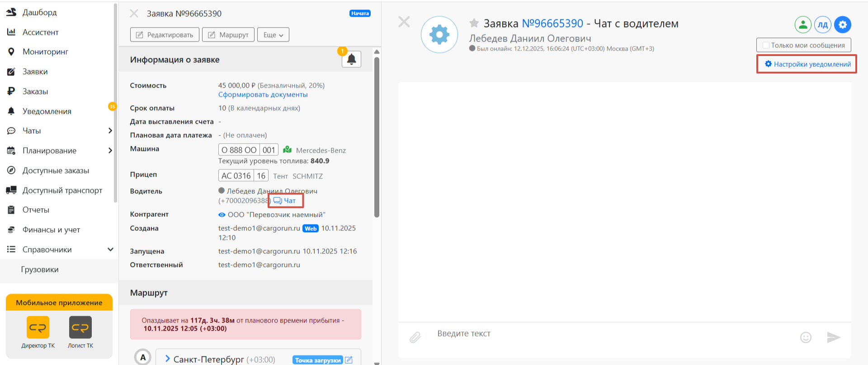
Task: Star the request as favorite
Action: click(474, 23)
